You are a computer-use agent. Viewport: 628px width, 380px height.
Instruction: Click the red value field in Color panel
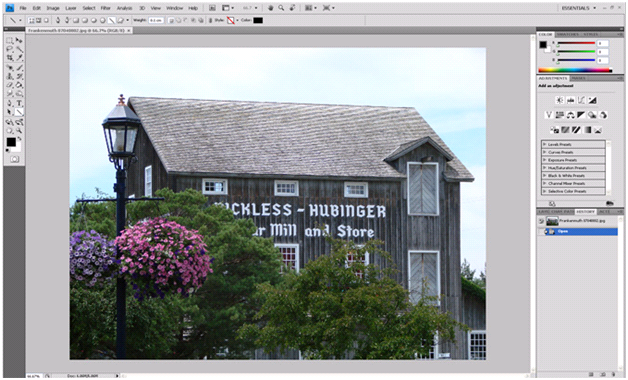[603, 43]
